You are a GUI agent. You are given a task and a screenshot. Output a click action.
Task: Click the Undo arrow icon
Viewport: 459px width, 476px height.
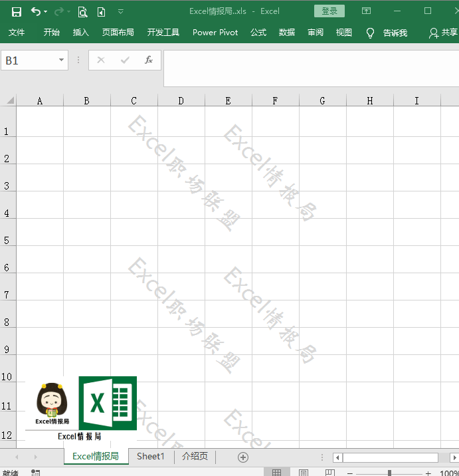[35, 11]
